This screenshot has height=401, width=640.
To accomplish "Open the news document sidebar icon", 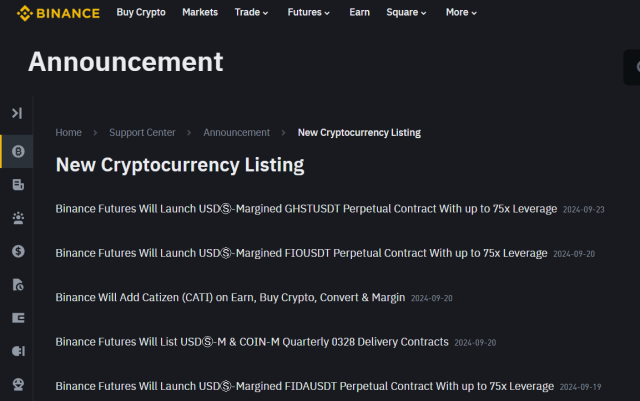I will [x=18, y=185].
